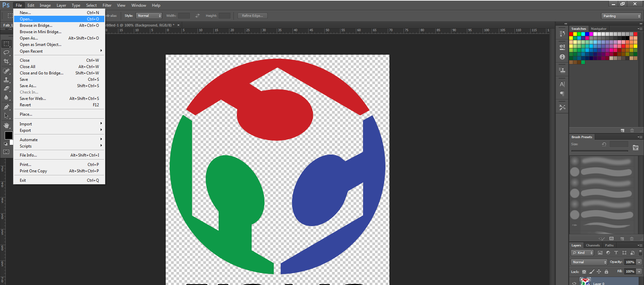Switch to the Paths tab
This screenshot has width=644, height=285.
click(609, 245)
